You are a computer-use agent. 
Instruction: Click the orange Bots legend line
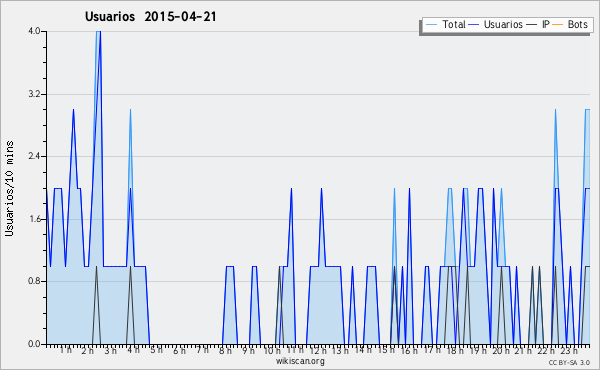(x=558, y=25)
